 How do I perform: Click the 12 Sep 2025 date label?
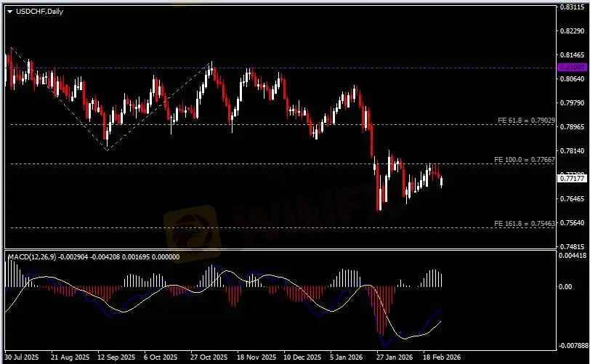(x=116, y=358)
